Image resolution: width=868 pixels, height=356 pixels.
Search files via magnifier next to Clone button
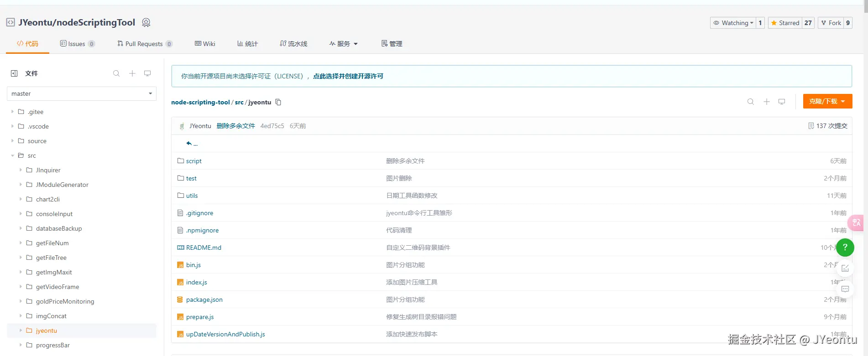751,102
